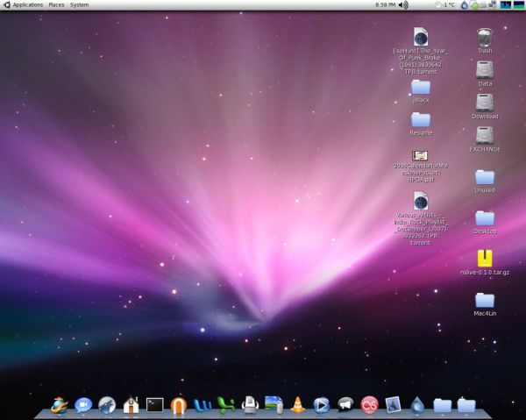Select the Year_Of_Punk_Broke torrent file
Screen dimensions: 526x420
pos(421,37)
